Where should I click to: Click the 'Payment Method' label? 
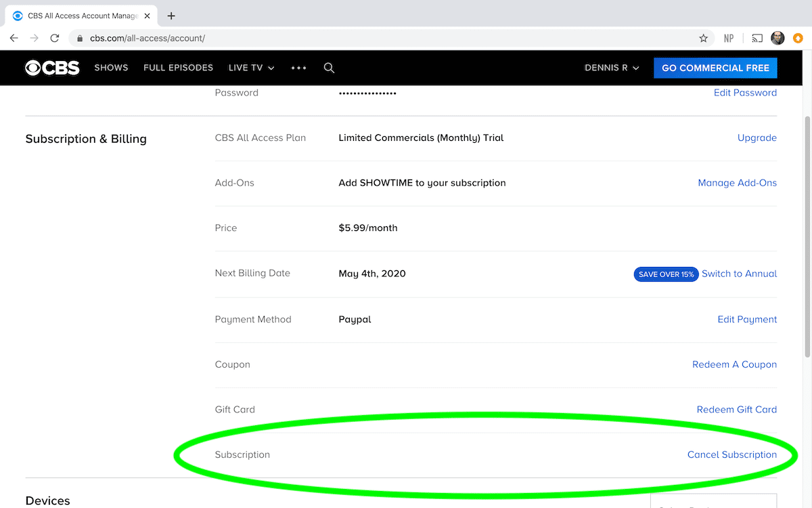pos(253,320)
